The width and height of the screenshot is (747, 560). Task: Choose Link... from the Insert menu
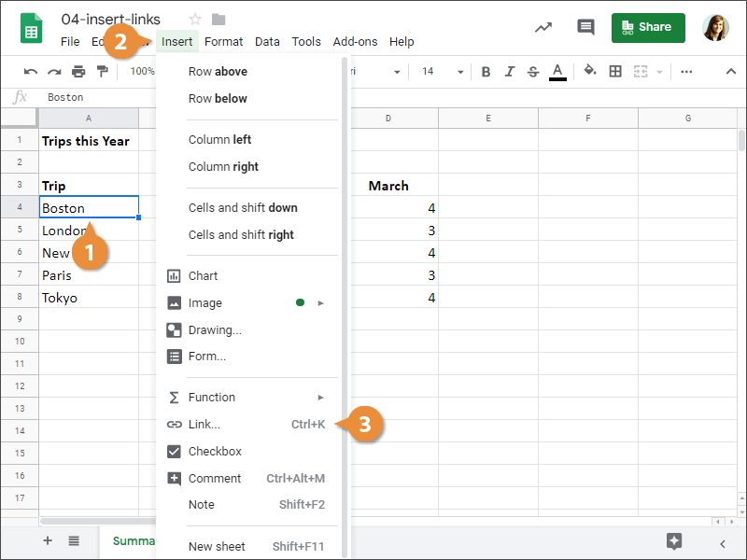pos(204,425)
